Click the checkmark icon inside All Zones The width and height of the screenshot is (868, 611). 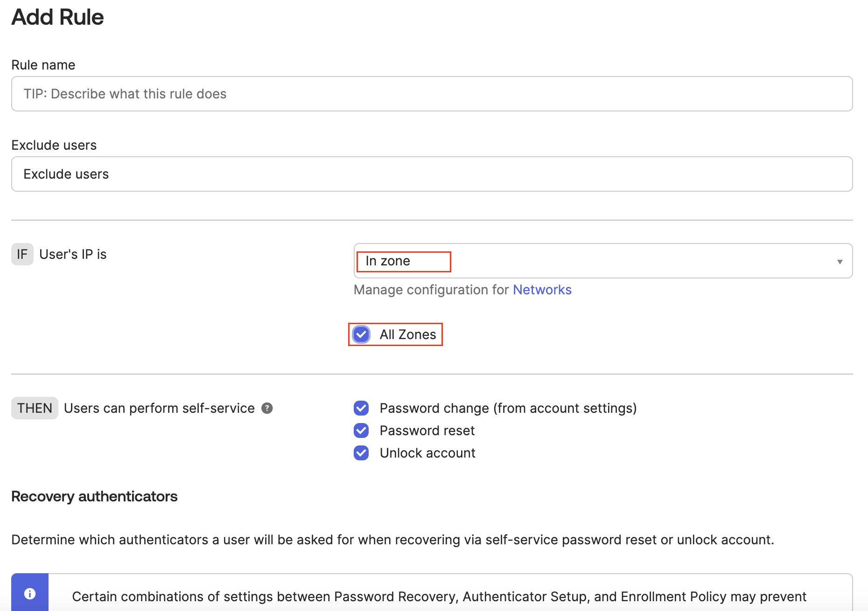(361, 334)
